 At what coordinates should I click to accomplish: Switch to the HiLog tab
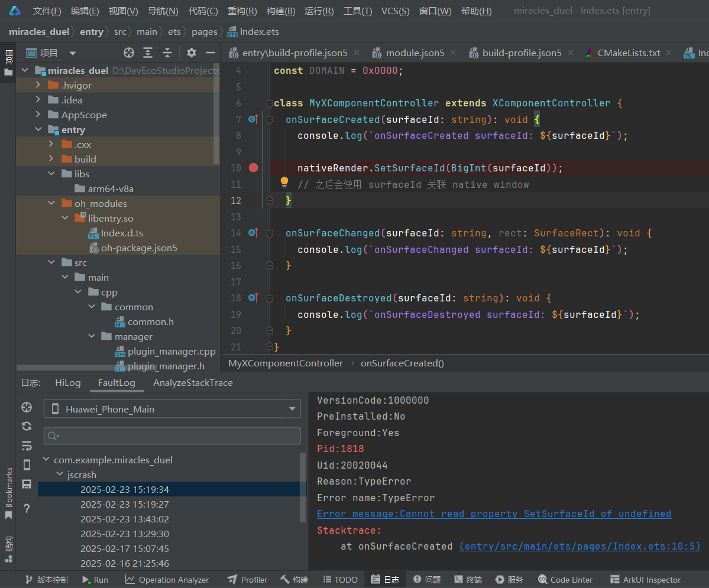click(68, 383)
